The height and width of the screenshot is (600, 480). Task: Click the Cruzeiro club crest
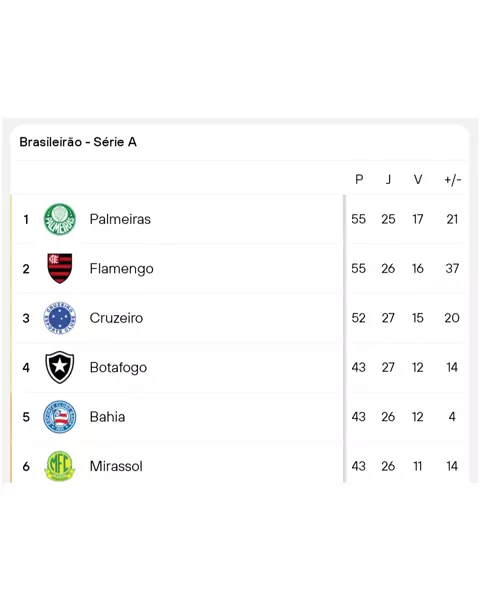pyautogui.click(x=59, y=318)
